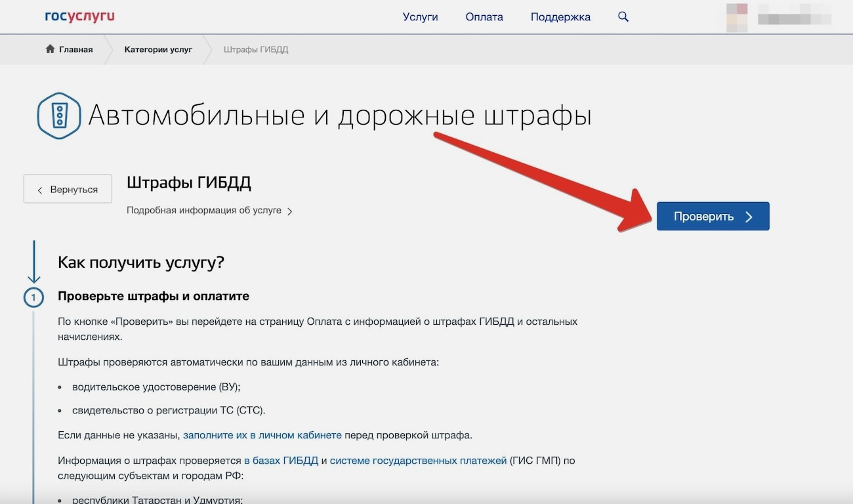The width and height of the screenshot is (853, 504).
Task: Expand Подробная информация об услуге
Action: pos(209,211)
